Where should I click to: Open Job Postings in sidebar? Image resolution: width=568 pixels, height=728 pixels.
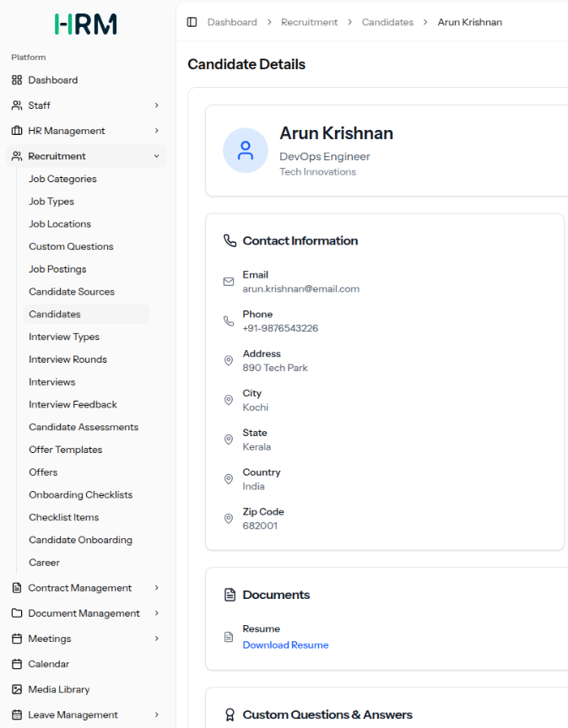coord(57,269)
